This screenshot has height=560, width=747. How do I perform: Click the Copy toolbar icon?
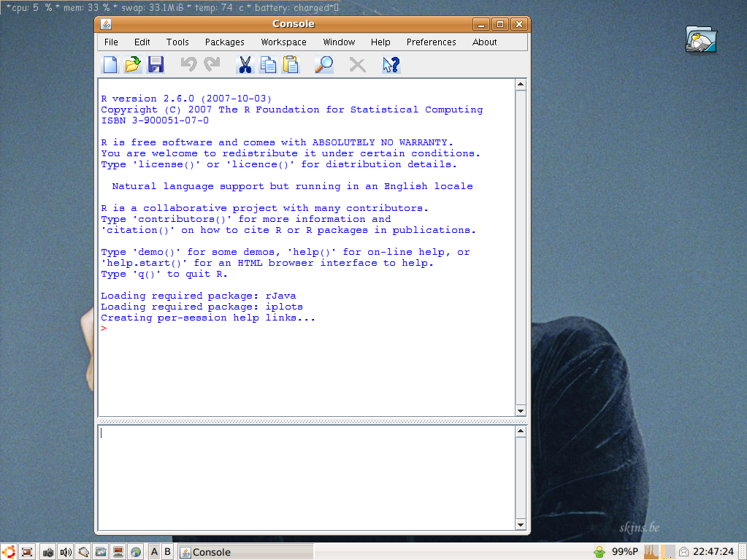point(268,65)
